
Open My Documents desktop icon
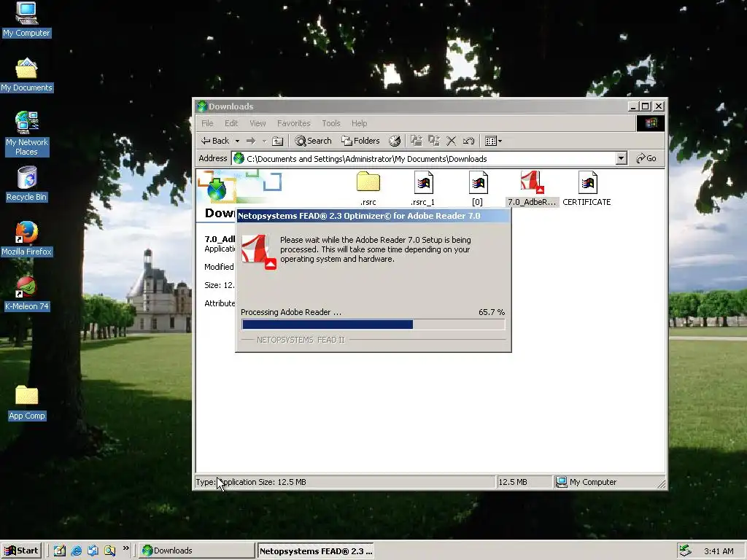pos(27,75)
